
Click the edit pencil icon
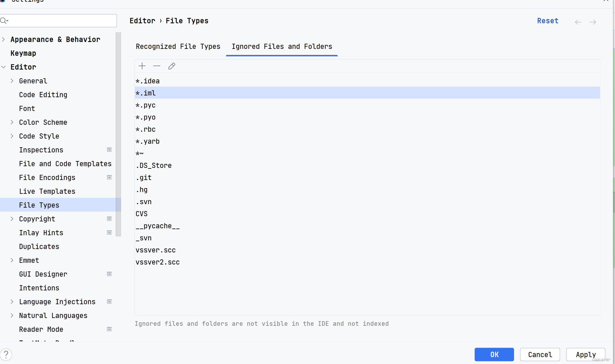coord(172,66)
